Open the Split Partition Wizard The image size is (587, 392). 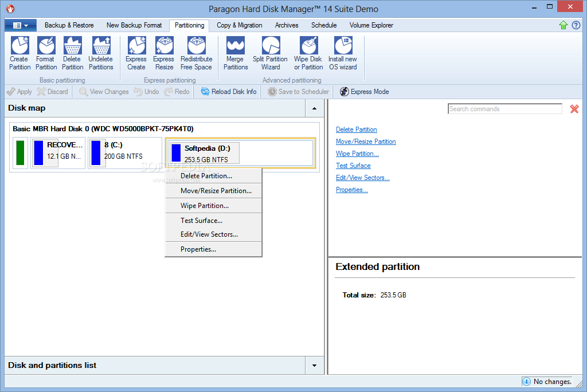click(271, 53)
